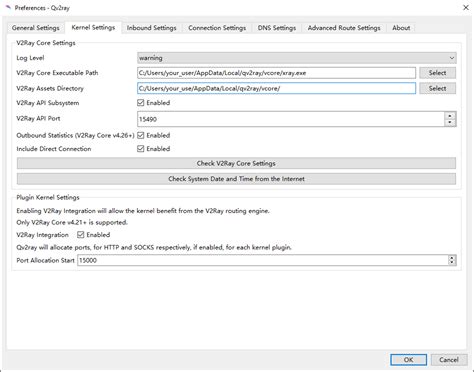Click the Port Allocation Start field

[x=263, y=260]
